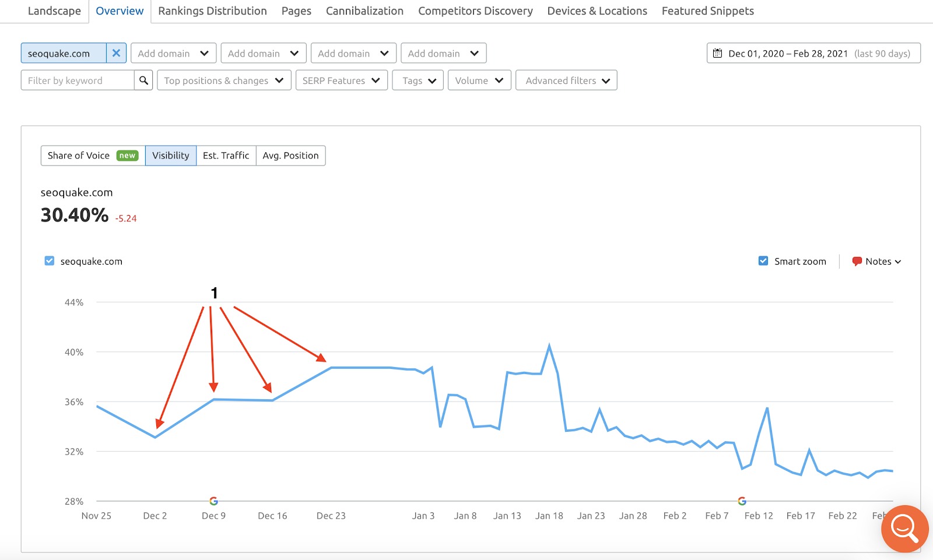Toggle the Smart zoom checkbox
The image size is (933, 560).
pos(763,261)
